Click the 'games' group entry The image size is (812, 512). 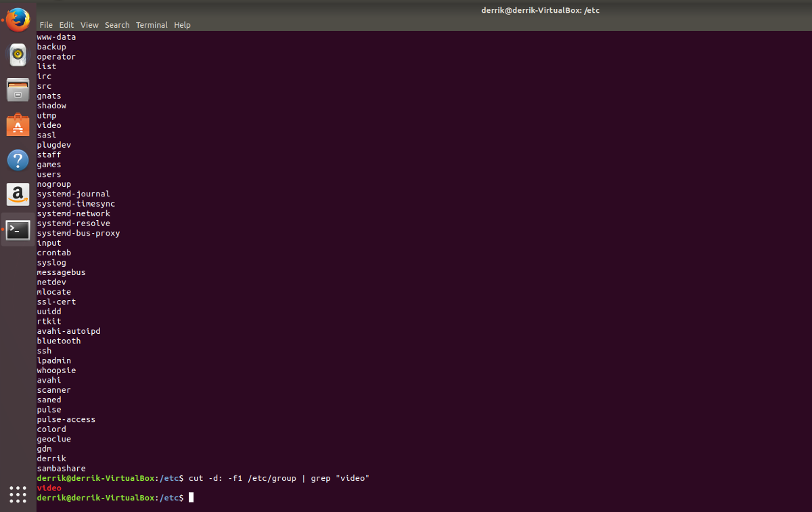[49, 165]
